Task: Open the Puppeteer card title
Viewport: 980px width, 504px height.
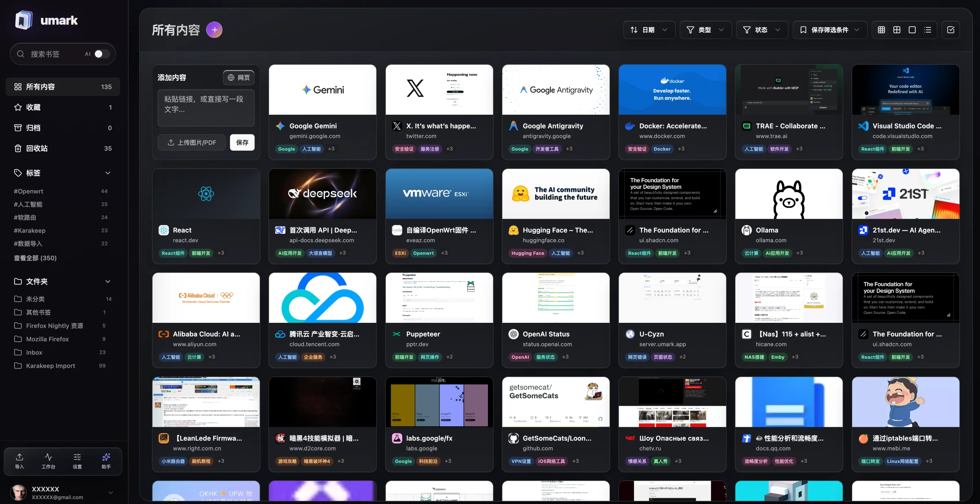Action: pyautogui.click(x=423, y=334)
